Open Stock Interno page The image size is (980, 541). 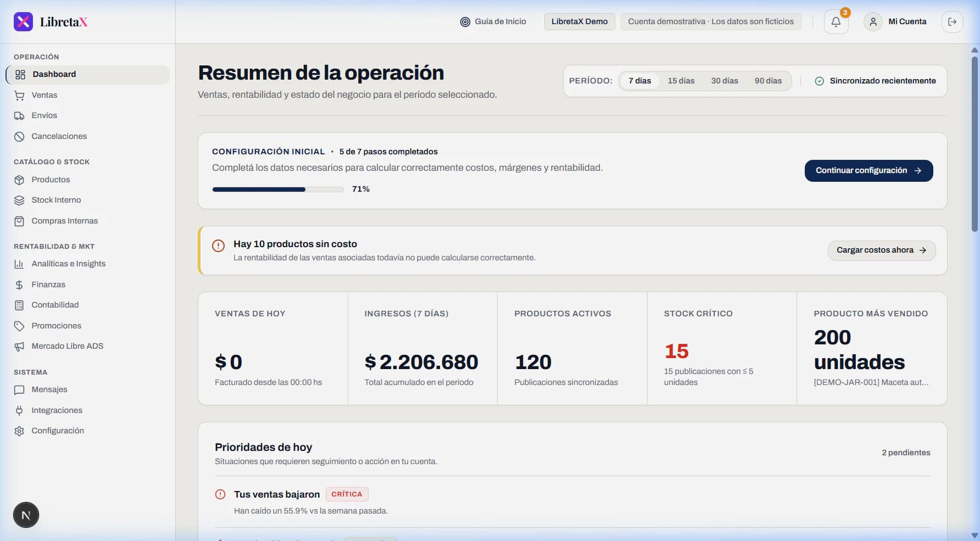coord(88,200)
